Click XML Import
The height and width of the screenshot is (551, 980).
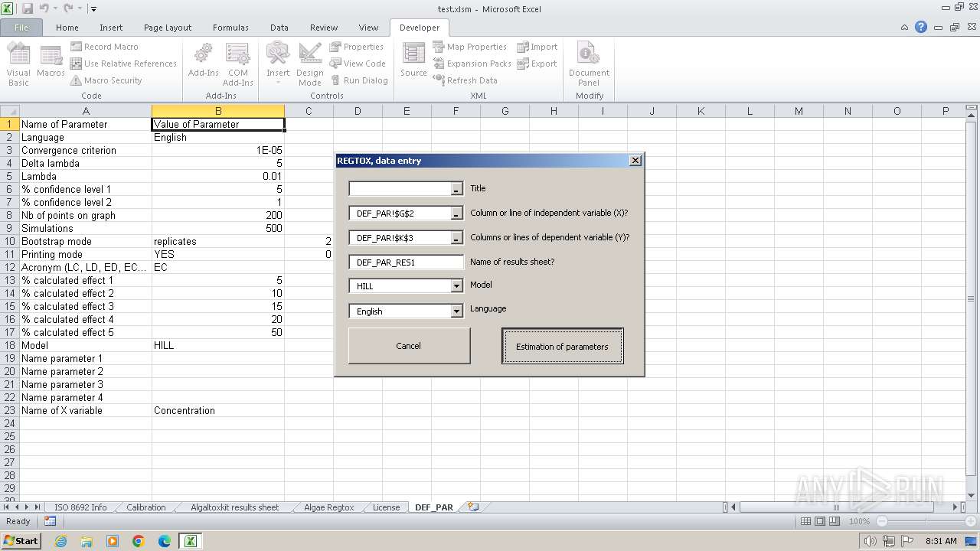pyautogui.click(x=537, y=47)
